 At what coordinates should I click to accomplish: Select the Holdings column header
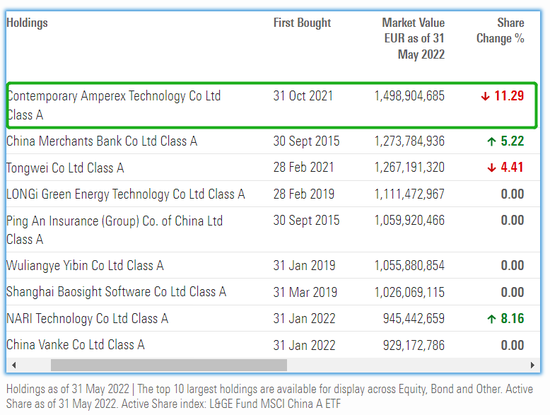[27, 23]
